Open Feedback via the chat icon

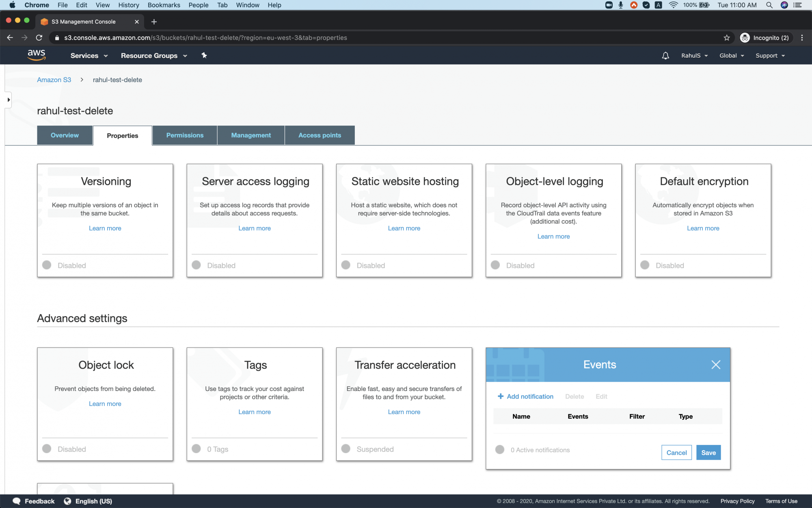click(16, 501)
